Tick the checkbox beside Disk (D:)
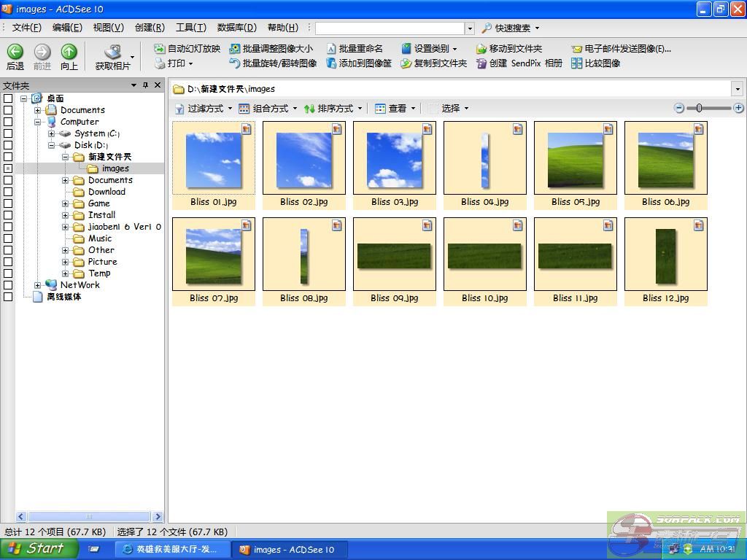Screen dimensions: 747x560 [8, 145]
